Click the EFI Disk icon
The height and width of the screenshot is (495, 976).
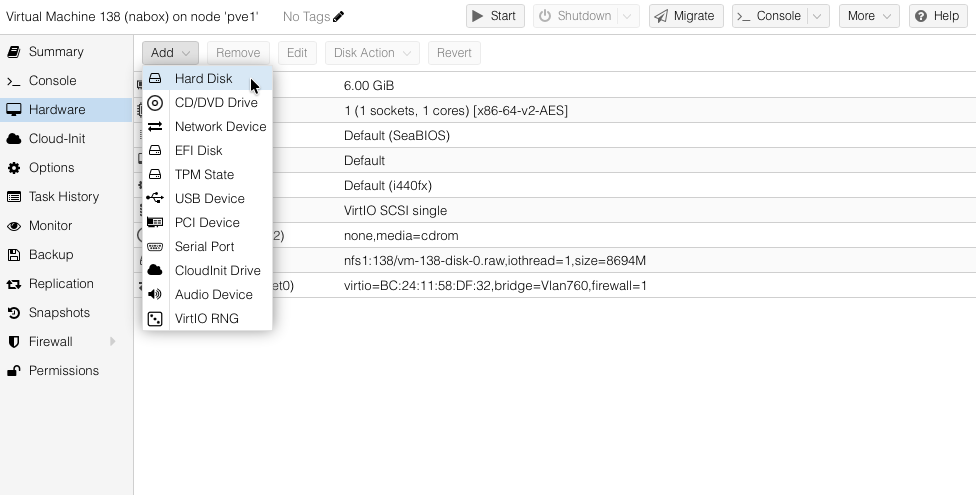tap(155, 151)
